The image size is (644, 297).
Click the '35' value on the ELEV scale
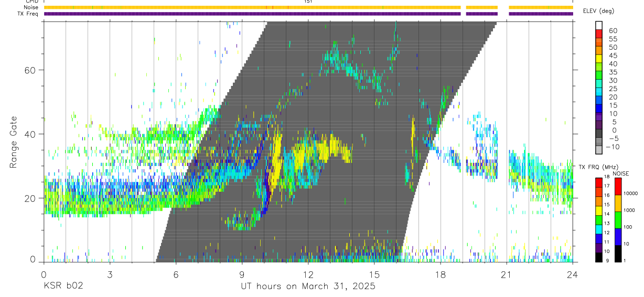point(613,72)
